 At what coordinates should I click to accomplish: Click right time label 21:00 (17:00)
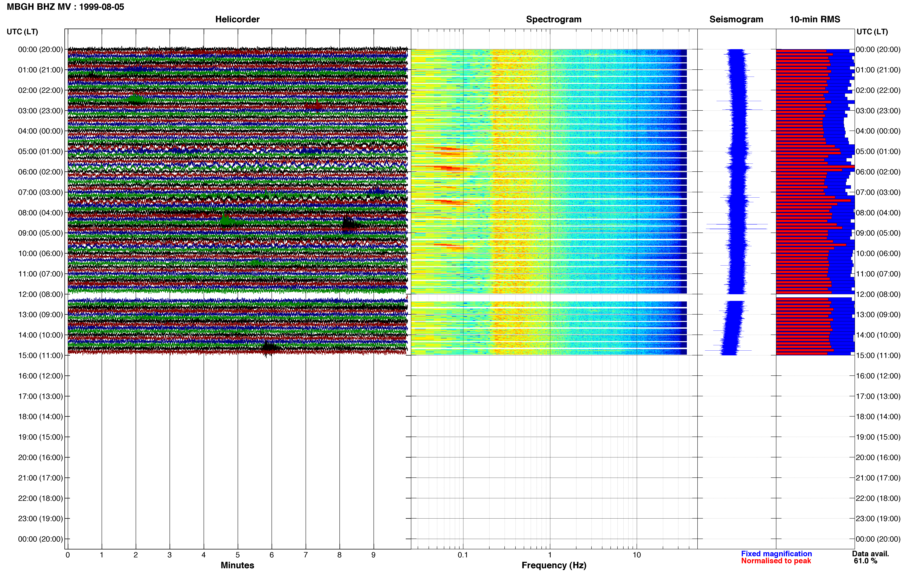coord(878,478)
